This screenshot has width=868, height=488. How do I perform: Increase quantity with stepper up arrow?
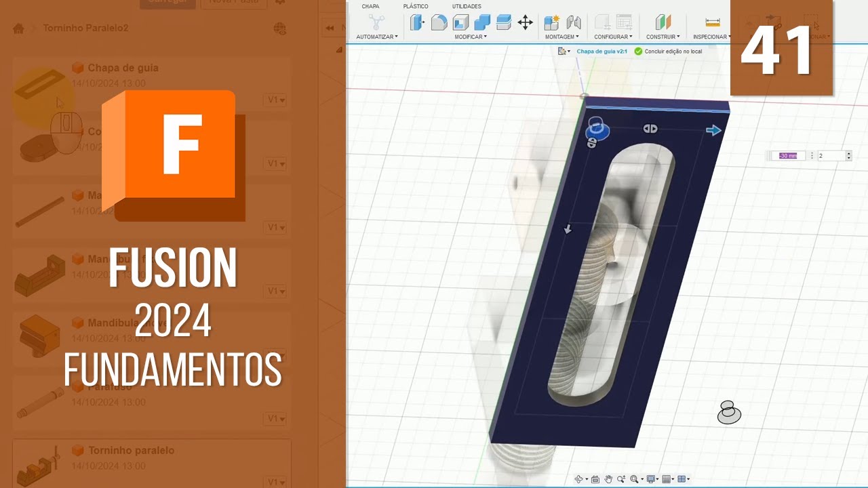[848, 154]
